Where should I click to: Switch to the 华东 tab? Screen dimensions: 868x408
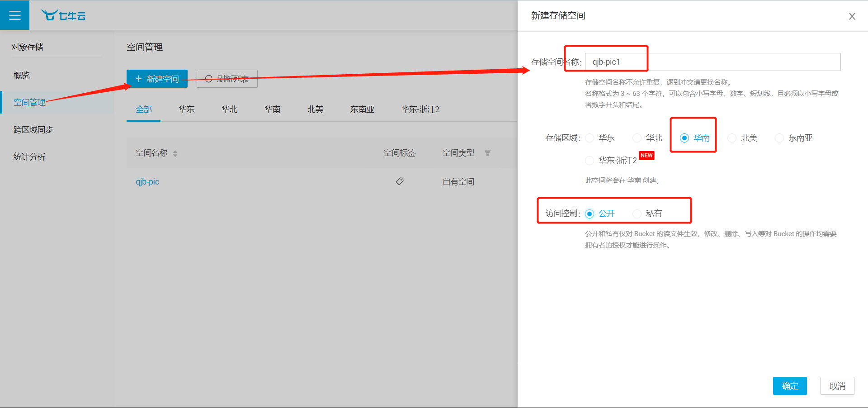(186, 109)
